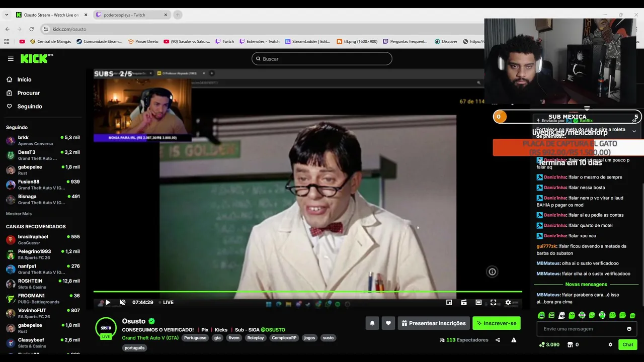Toggle the follow heart button
Viewport: 644px width, 362px height.
388,323
